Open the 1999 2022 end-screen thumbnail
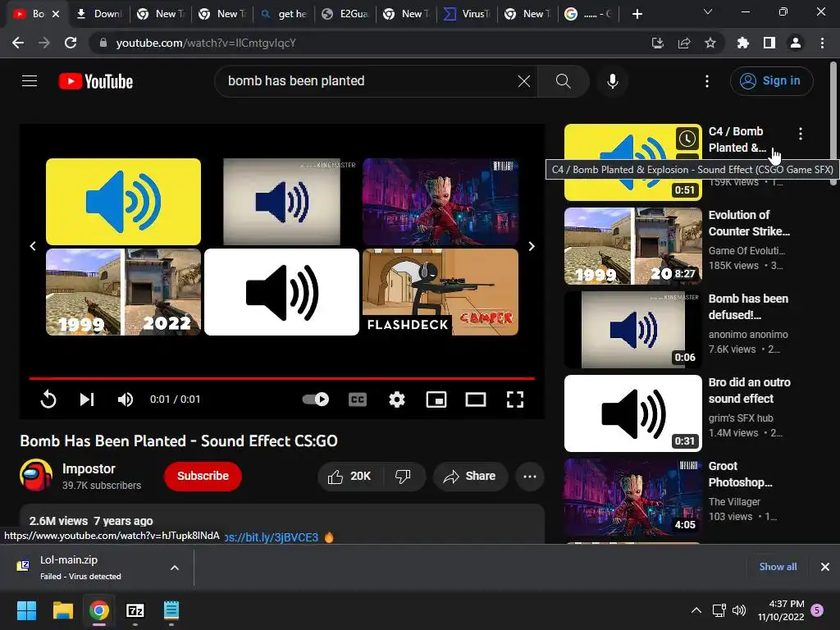This screenshot has height=630, width=840. pos(123,292)
